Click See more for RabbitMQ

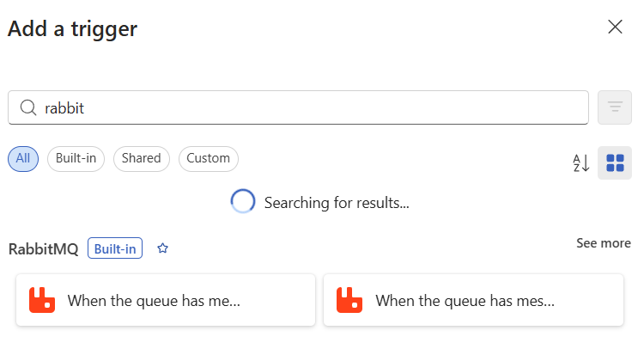[x=604, y=243]
